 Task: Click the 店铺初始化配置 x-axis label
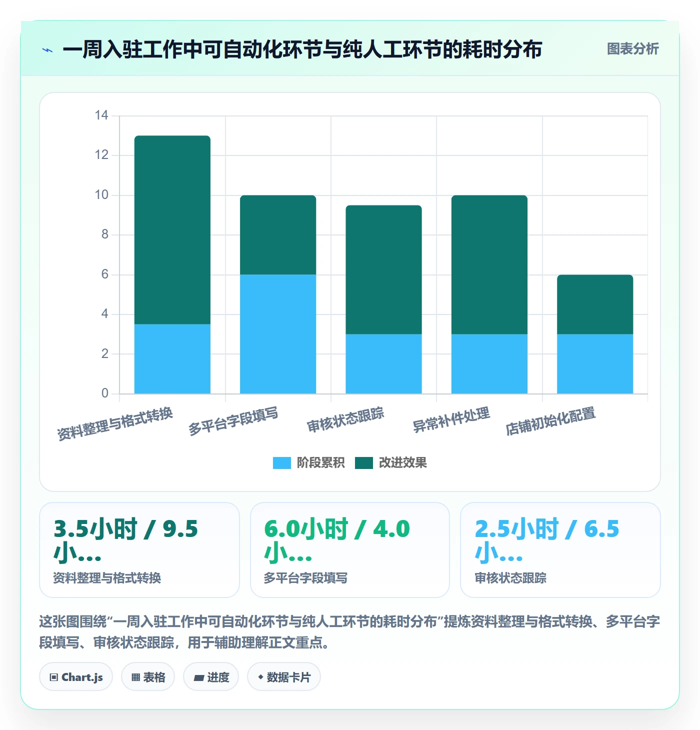[550, 421]
